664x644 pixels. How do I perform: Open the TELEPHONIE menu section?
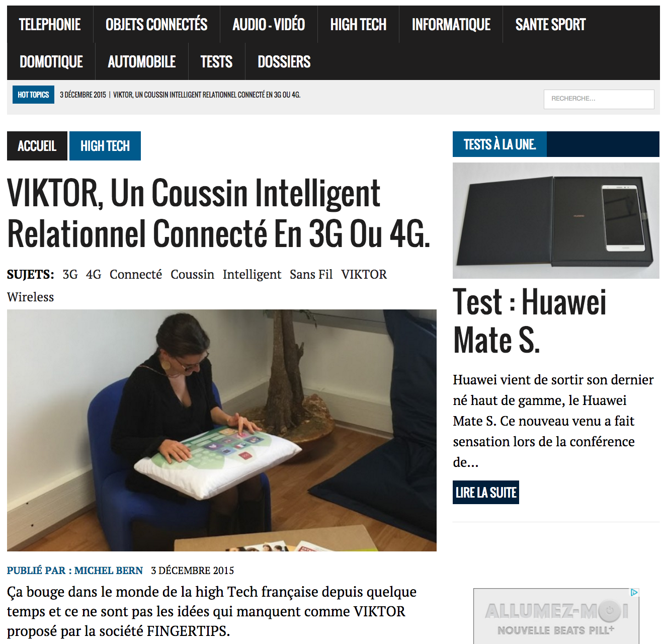[x=50, y=24]
